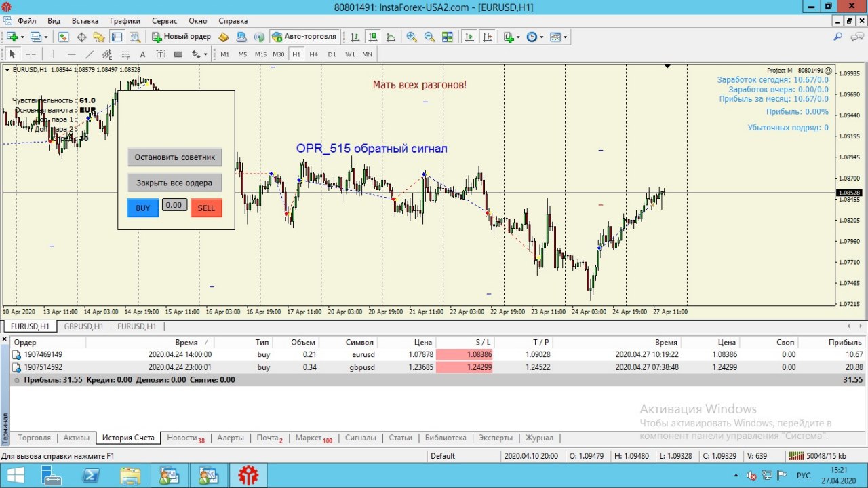
Task: Open the Графики menu
Action: click(x=125, y=21)
